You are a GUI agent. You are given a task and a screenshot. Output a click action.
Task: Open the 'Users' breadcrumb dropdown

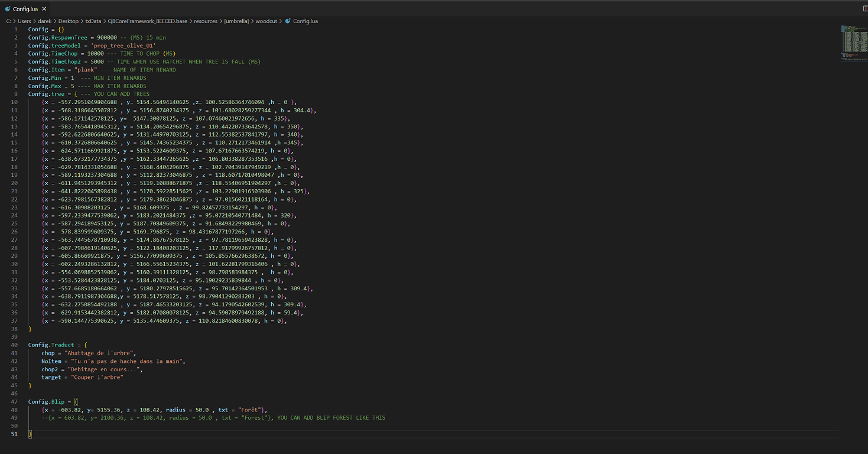point(24,21)
